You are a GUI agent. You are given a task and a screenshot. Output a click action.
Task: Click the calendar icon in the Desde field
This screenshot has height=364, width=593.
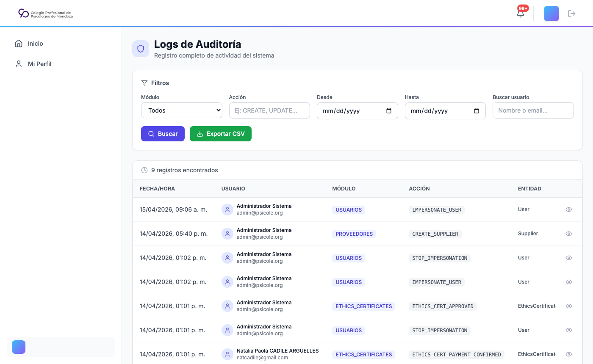coord(389,111)
